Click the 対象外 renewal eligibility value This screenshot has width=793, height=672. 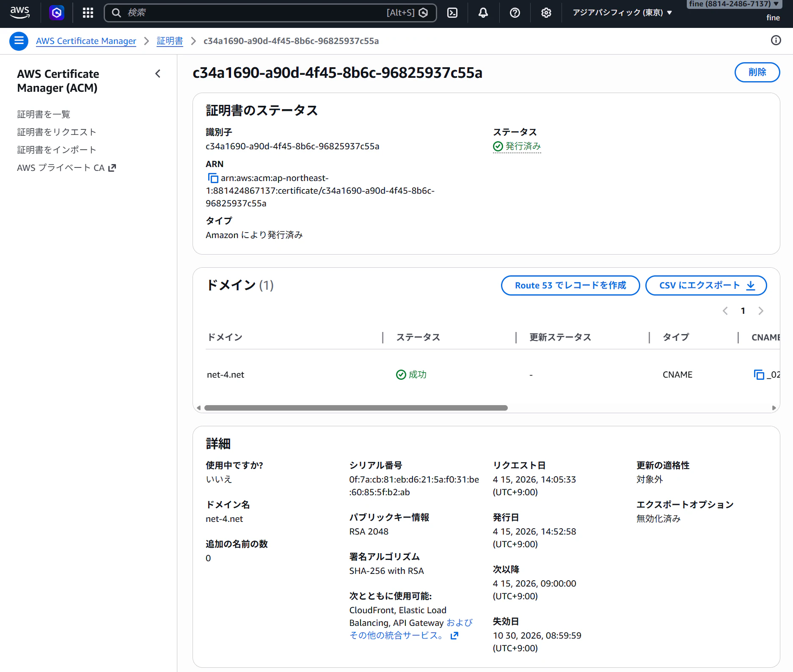point(650,480)
